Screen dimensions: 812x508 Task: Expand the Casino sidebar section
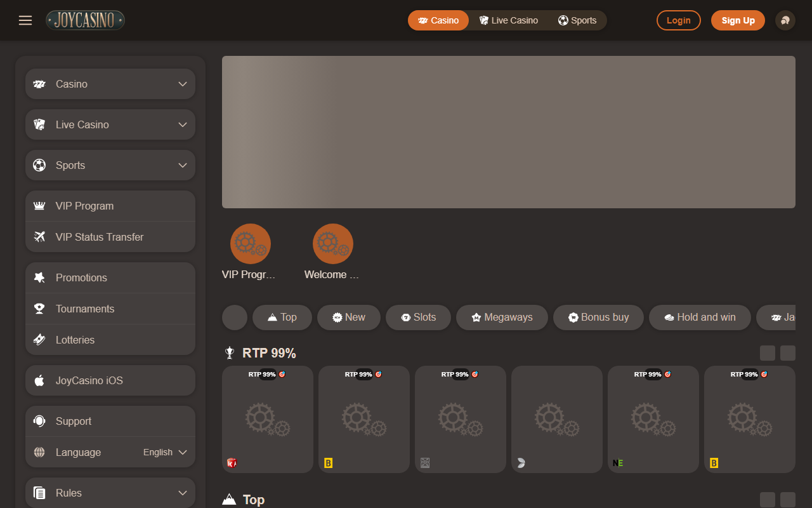click(110, 84)
